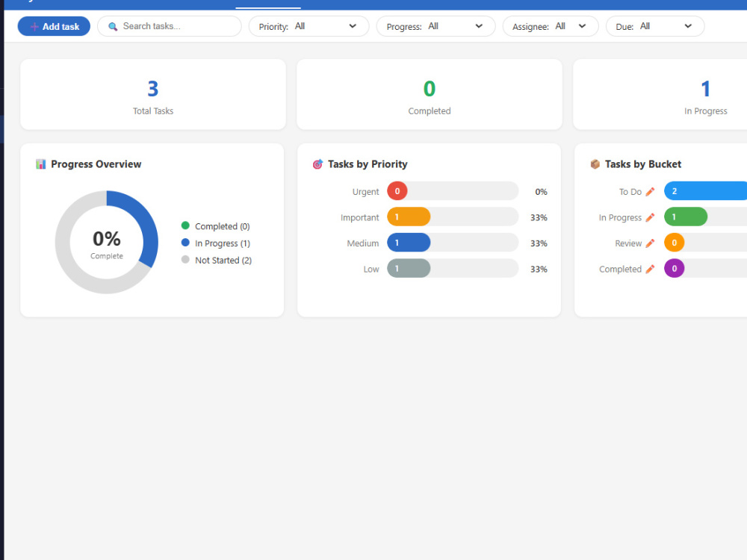Click the Medium priority label
This screenshot has width=747, height=560.
point(362,243)
